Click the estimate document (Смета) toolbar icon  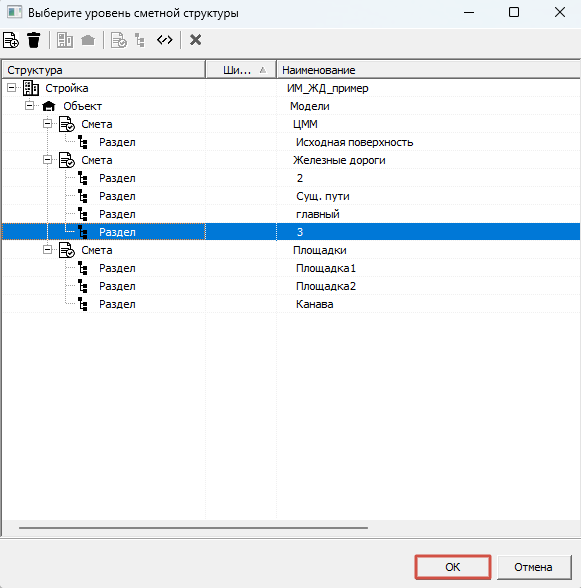pyautogui.click(x=119, y=40)
